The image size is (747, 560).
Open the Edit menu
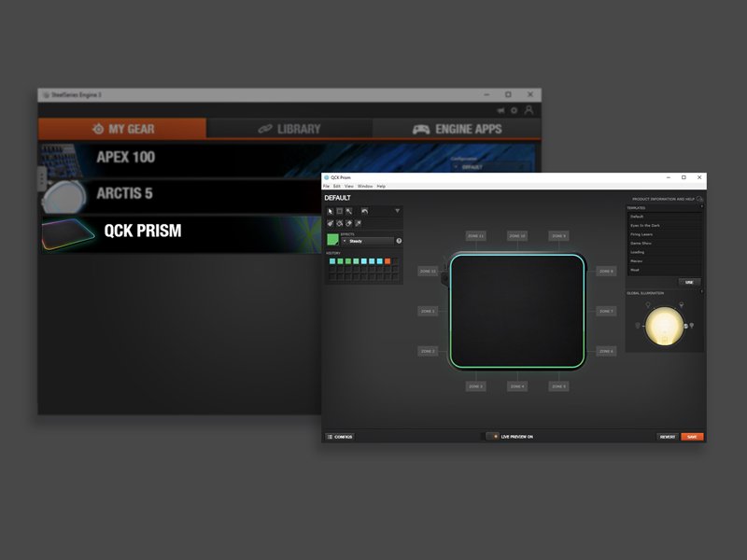click(x=337, y=186)
